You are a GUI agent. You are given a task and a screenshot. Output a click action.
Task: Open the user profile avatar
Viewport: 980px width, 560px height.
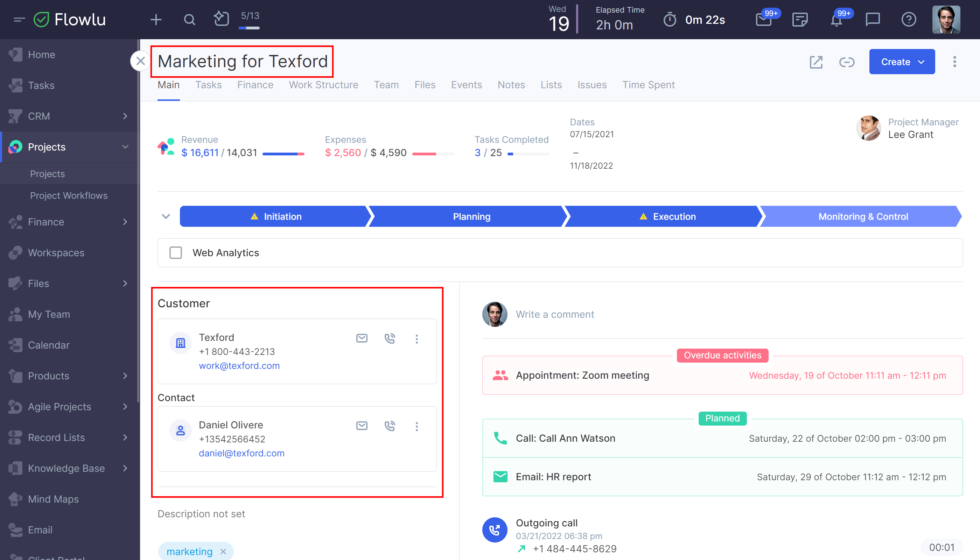pos(946,19)
